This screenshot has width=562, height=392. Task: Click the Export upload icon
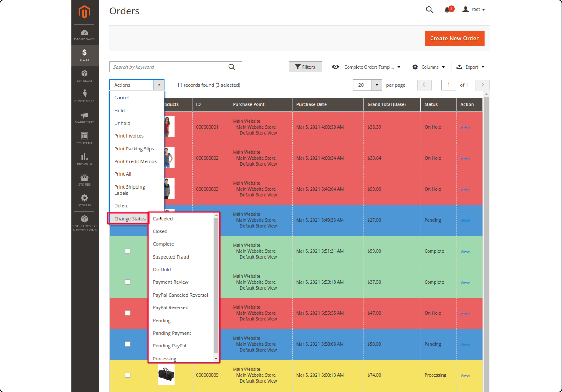(x=459, y=66)
